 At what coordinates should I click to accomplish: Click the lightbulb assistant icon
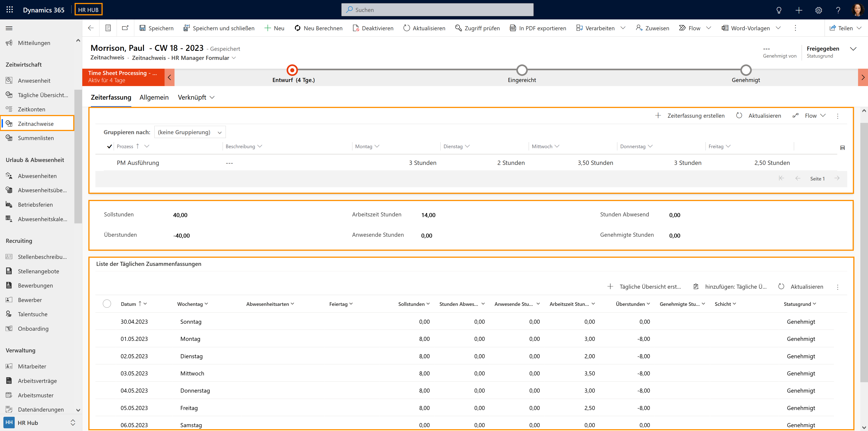click(x=779, y=10)
